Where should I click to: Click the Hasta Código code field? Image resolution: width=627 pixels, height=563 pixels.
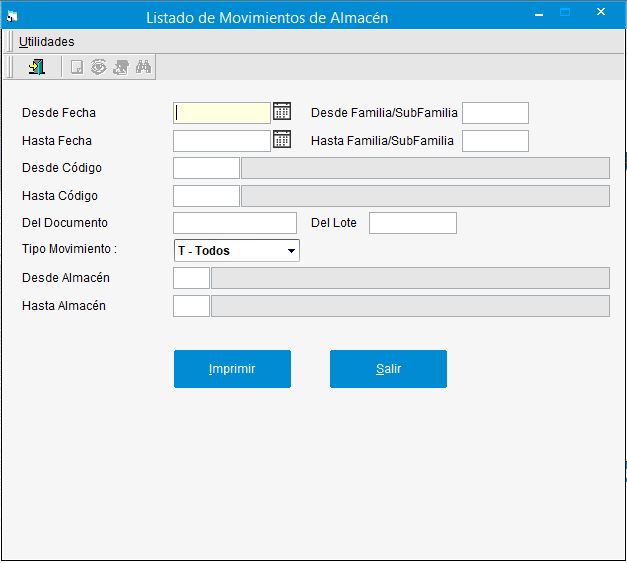pyautogui.click(x=206, y=196)
